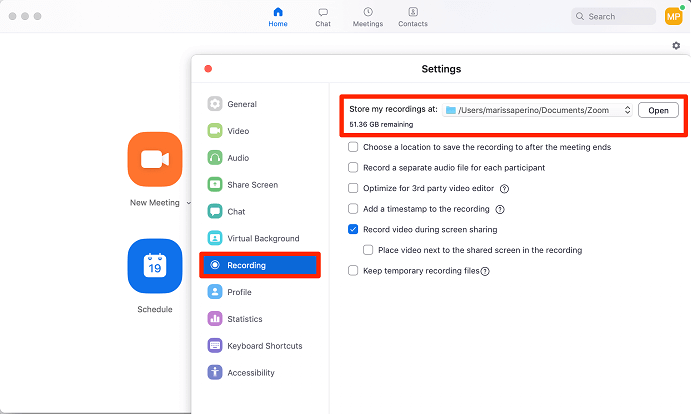This screenshot has width=691, height=417.
Task: Expand the recording location path dropdown
Action: [627, 110]
